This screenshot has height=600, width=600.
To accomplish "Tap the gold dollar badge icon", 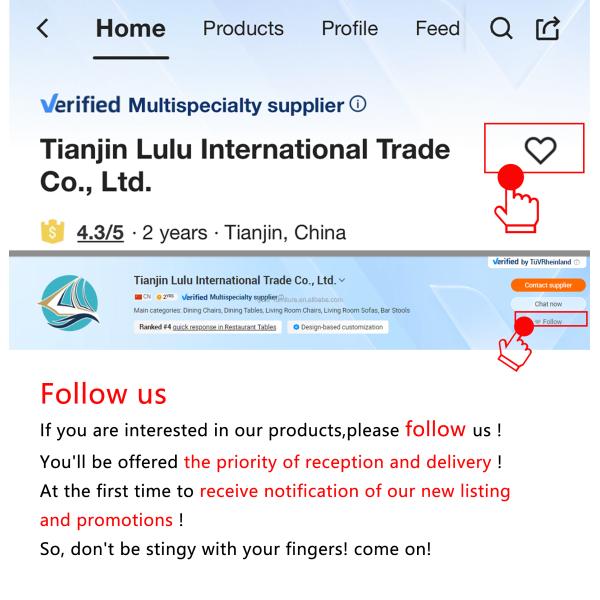I will tap(52, 232).
